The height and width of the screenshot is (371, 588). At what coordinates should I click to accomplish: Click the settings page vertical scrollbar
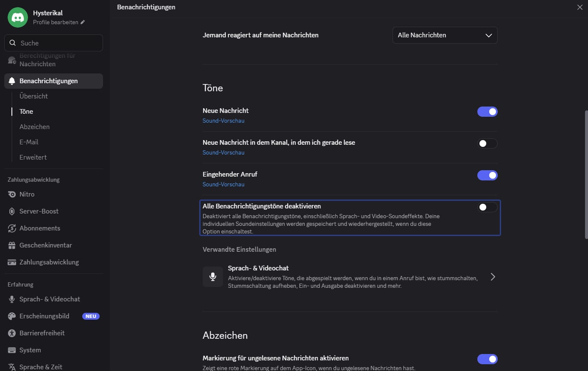[586, 174]
